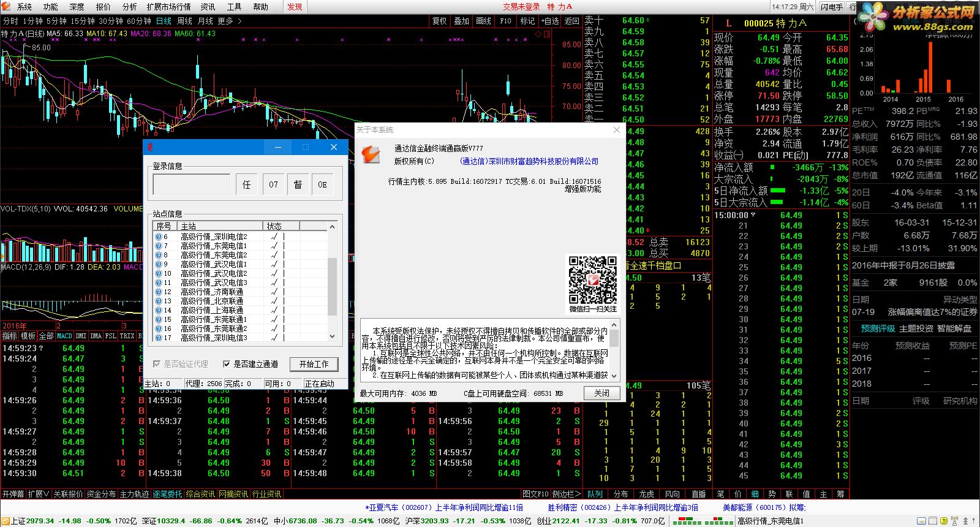The image size is (980, 527).
Task: Toggle status checkmark for row 13 北京联通
Action: 274,301
